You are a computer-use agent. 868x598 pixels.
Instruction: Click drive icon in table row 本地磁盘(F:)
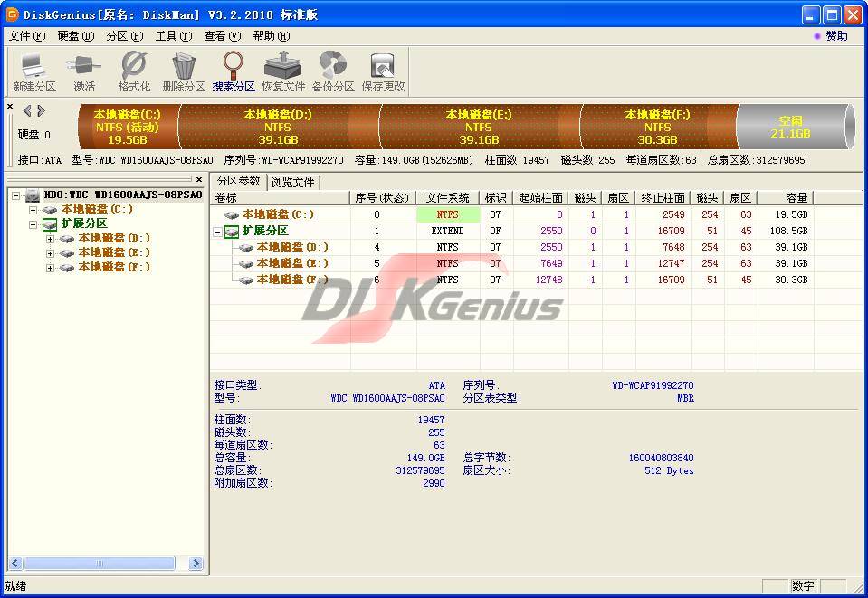coord(246,280)
